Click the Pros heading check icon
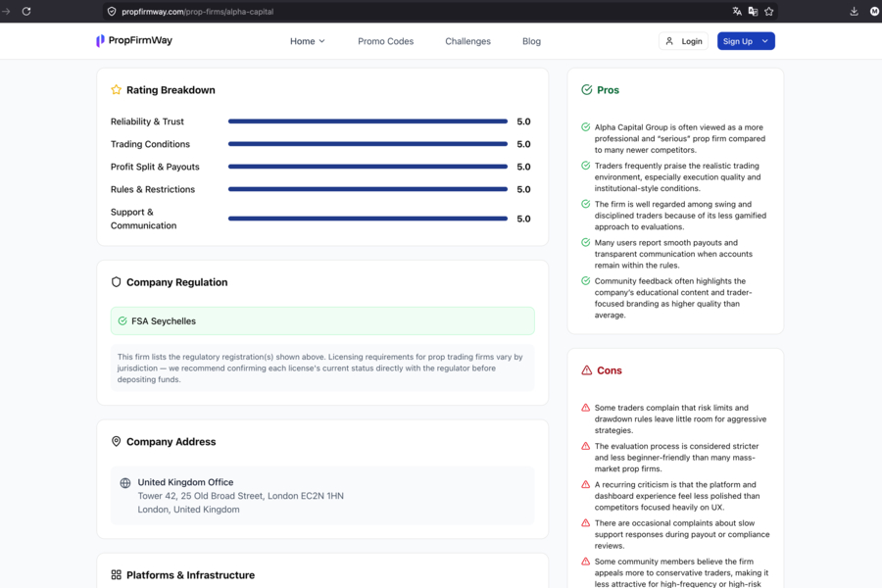This screenshot has width=882, height=588. (587, 89)
